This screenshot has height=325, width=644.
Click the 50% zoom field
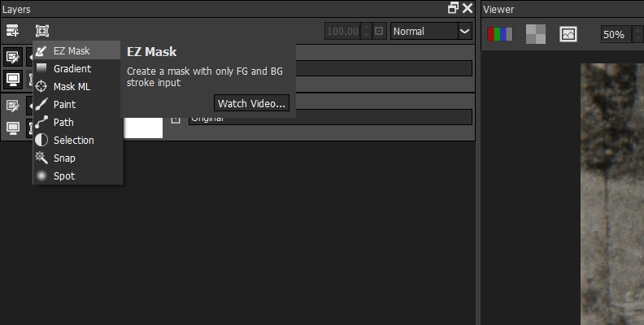614,34
